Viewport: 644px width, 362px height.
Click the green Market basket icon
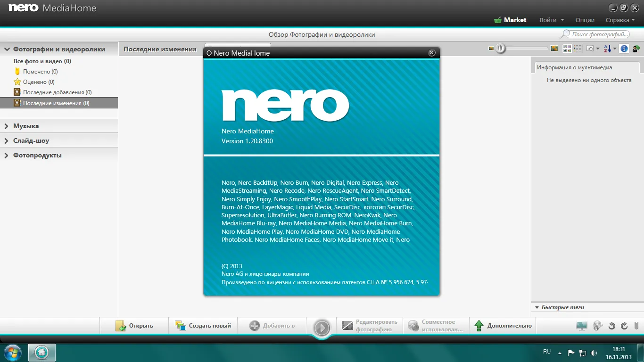coord(497,20)
